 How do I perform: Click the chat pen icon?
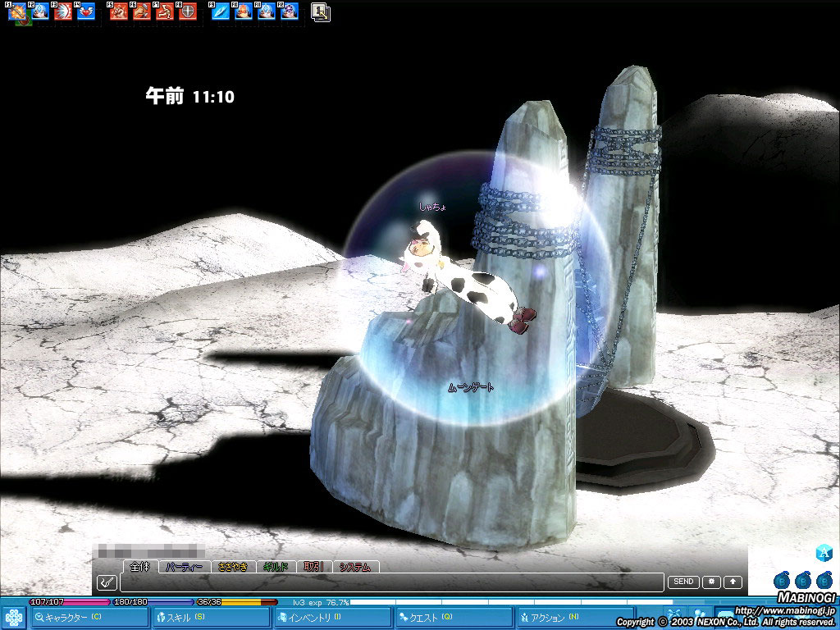pos(107,582)
